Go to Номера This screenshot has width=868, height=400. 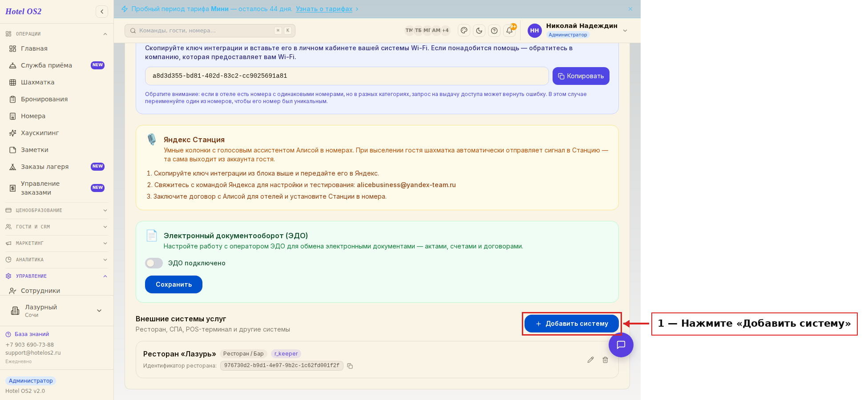(57, 116)
